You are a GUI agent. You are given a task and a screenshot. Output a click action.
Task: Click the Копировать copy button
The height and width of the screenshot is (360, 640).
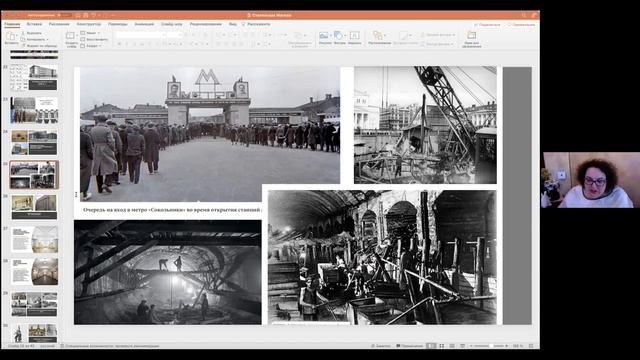point(33,40)
